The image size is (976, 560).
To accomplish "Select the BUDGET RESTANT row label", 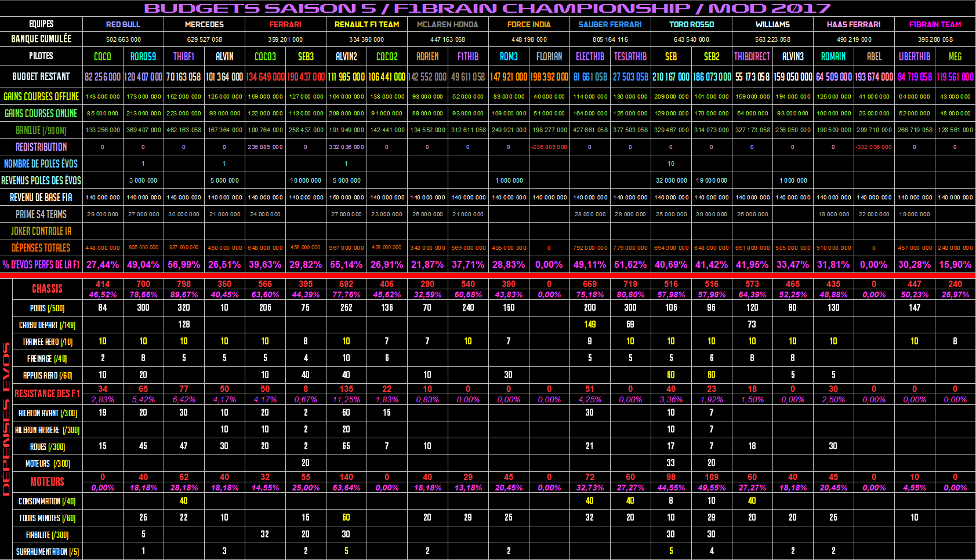I will [x=41, y=77].
